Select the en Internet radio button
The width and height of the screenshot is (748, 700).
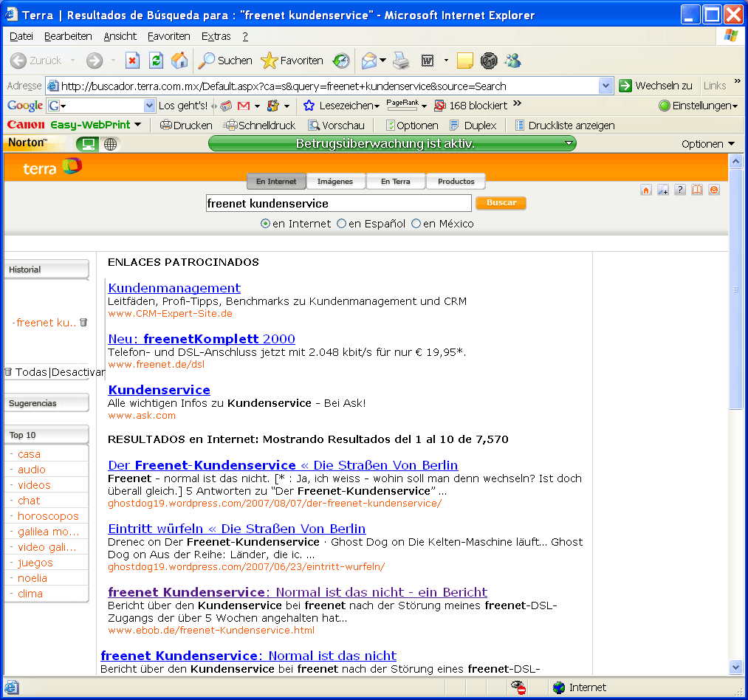click(265, 224)
